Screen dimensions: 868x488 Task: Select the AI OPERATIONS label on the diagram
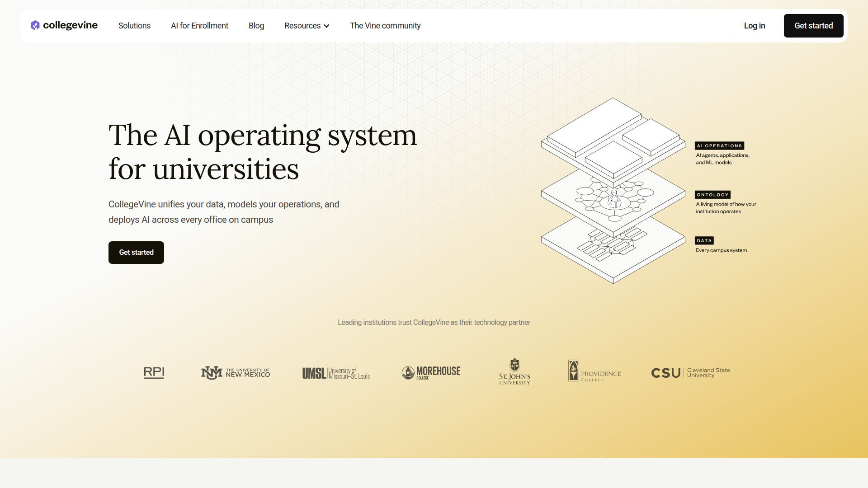(x=719, y=146)
